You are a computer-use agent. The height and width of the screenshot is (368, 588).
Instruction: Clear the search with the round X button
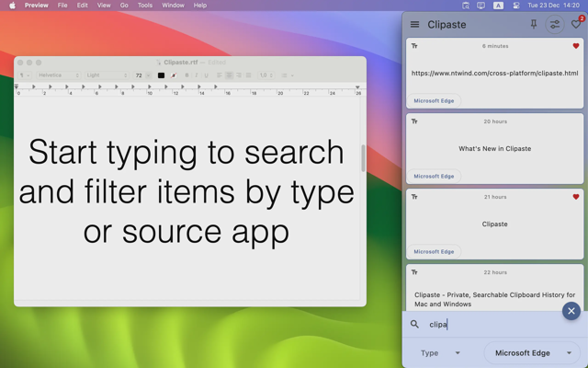click(x=571, y=311)
